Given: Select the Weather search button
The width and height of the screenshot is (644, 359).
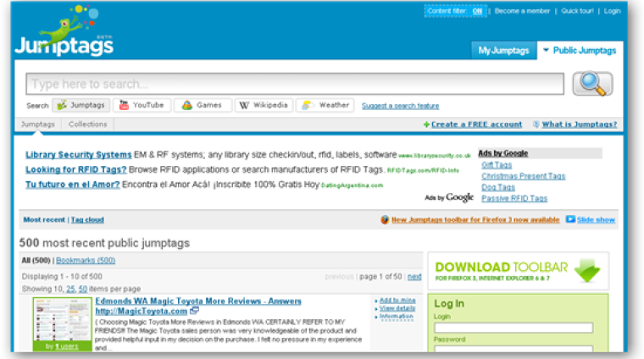Looking at the screenshot, I should click(x=325, y=105).
